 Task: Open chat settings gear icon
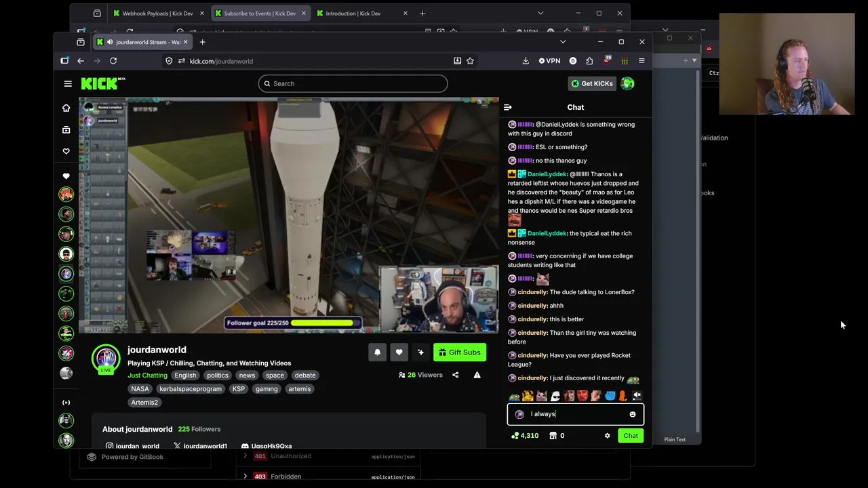(x=607, y=436)
